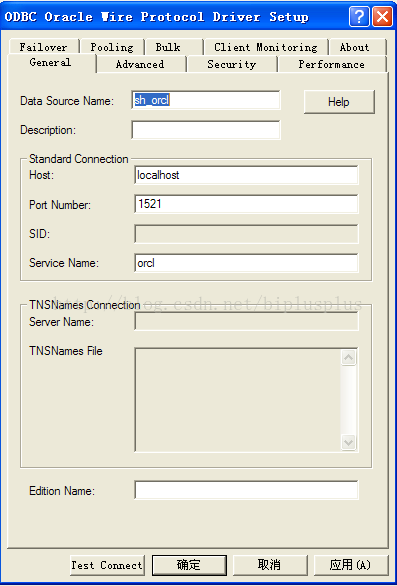Click the Help button
The image size is (397, 586).
(x=339, y=102)
